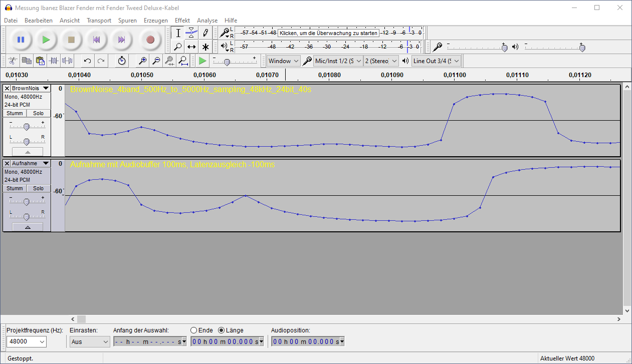This screenshot has width=632, height=364.
Task: Collapse the BrownNois track
Action: (28, 152)
